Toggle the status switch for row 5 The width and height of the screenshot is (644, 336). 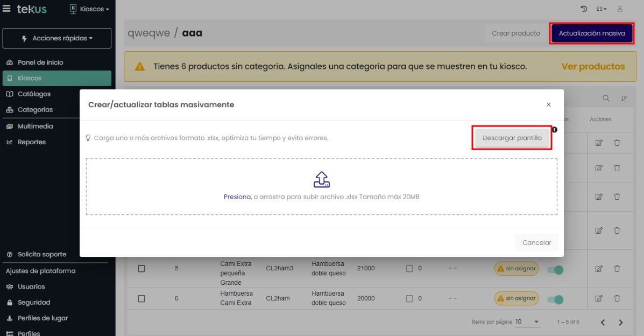tap(555, 269)
